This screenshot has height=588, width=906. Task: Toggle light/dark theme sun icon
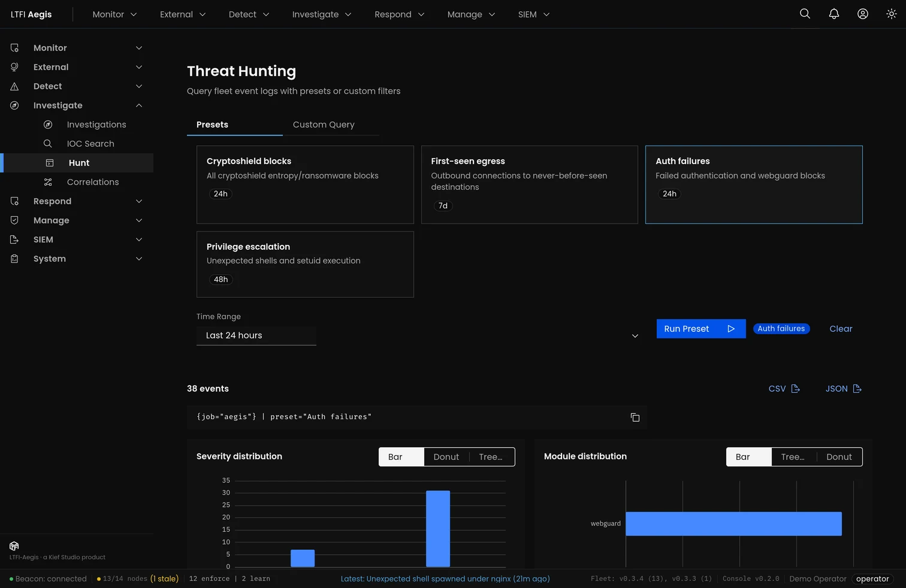click(x=891, y=14)
